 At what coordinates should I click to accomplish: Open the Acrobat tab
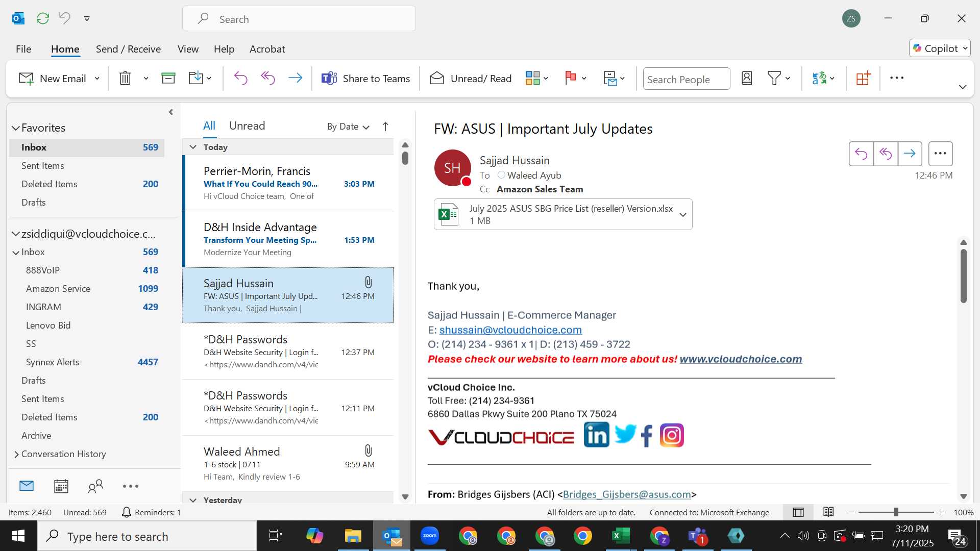pyautogui.click(x=267, y=49)
